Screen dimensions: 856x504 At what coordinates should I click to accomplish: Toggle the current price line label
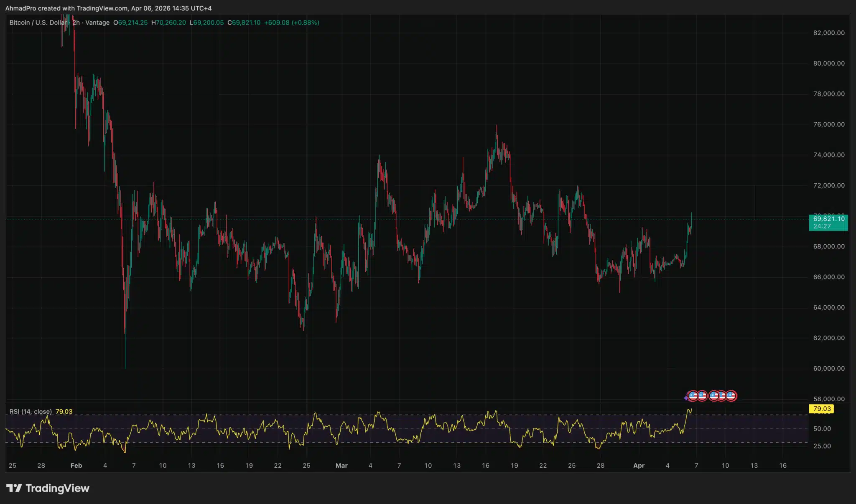click(x=828, y=219)
